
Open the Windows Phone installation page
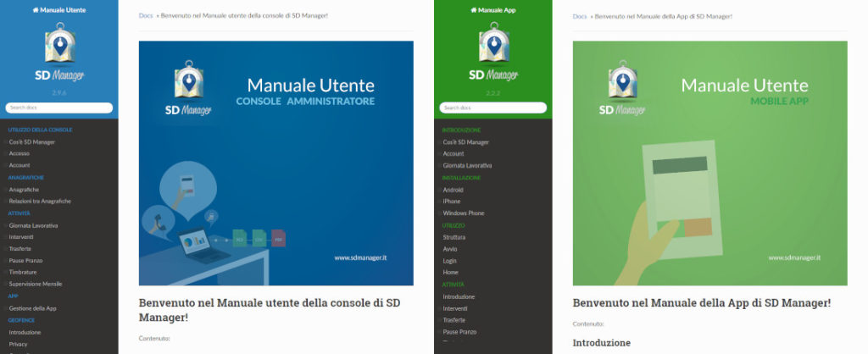pyautogui.click(x=462, y=213)
